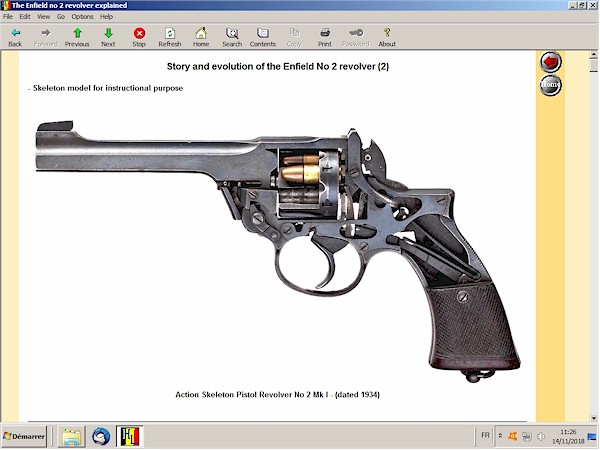
Task: Click the window title bar application icon
Action: (5, 5)
